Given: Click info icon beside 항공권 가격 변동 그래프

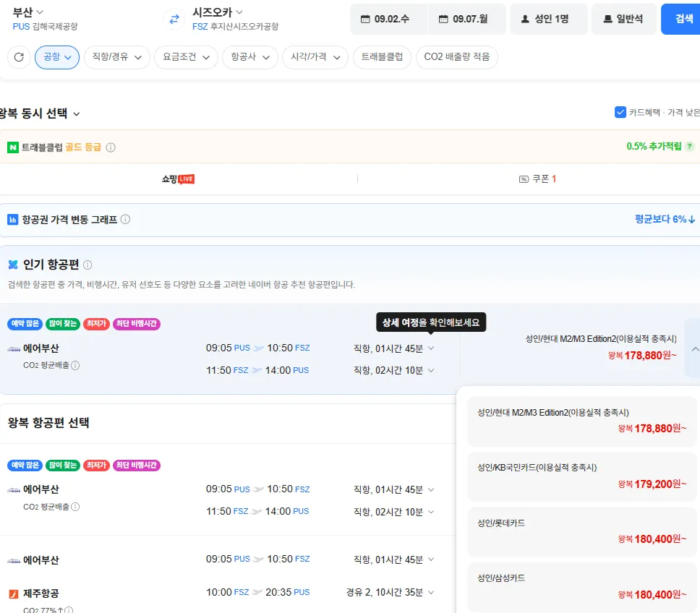Looking at the screenshot, I should pyautogui.click(x=125, y=220).
